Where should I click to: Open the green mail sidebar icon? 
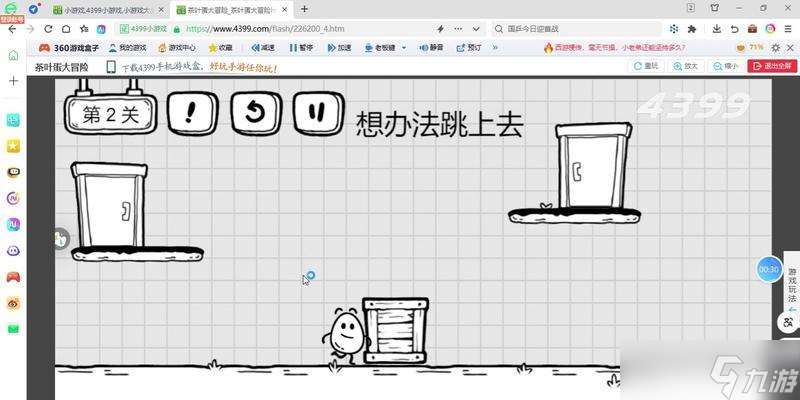click(13, 329)
